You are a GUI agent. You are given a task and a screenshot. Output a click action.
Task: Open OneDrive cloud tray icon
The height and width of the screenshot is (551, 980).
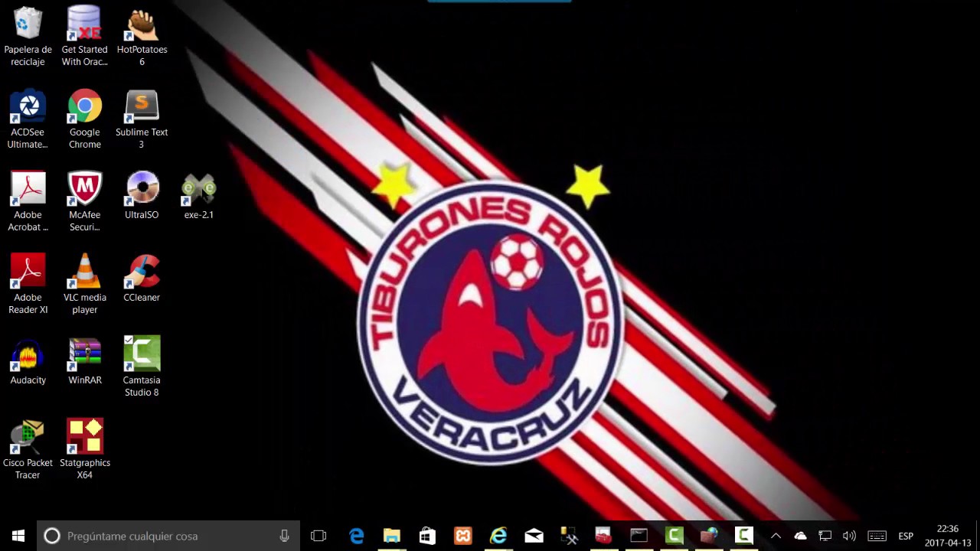click(x=800, y=536)
